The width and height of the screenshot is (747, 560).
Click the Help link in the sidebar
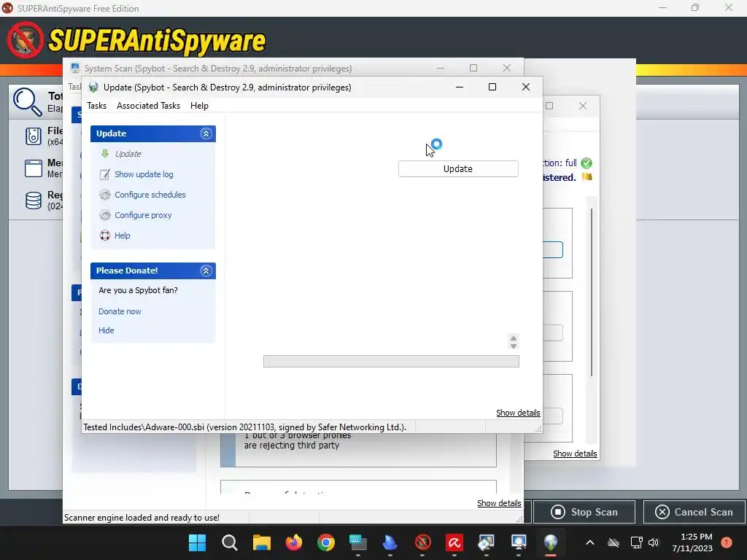tap(122, 236)
